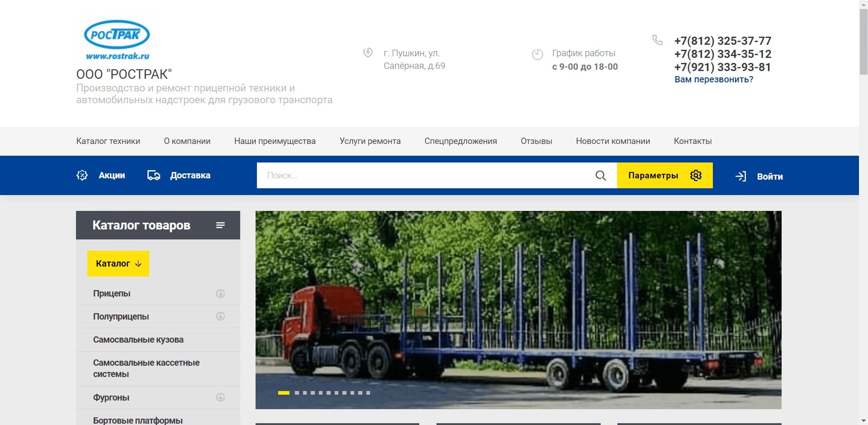The width and height of the screenshot is (868, 425).
Task: Open Спецпредложения menu item
Action: pyautogui.click(x=460, y=141)
